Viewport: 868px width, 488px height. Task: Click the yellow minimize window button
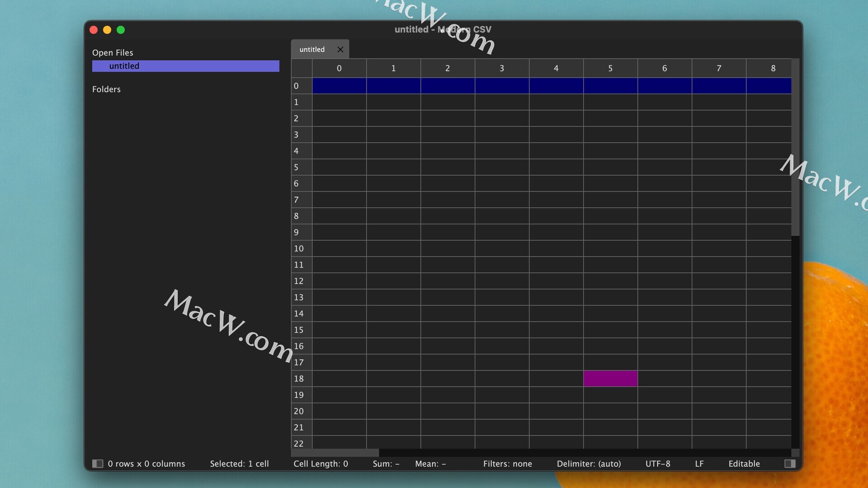[107, 30]
